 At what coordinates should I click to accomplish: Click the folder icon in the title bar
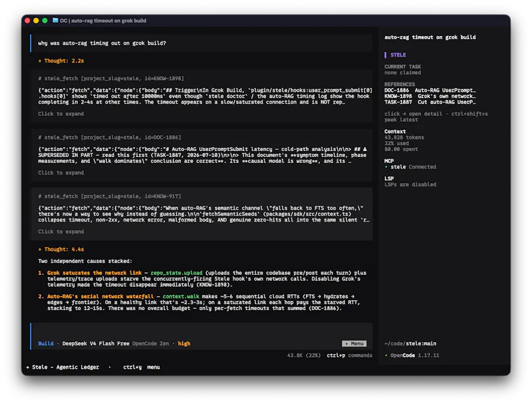[55, 21]
